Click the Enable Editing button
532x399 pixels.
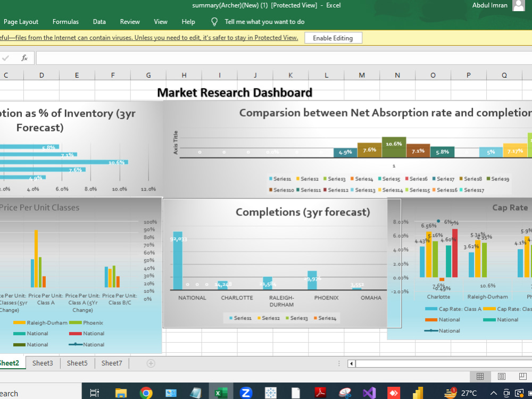point(332,38)
